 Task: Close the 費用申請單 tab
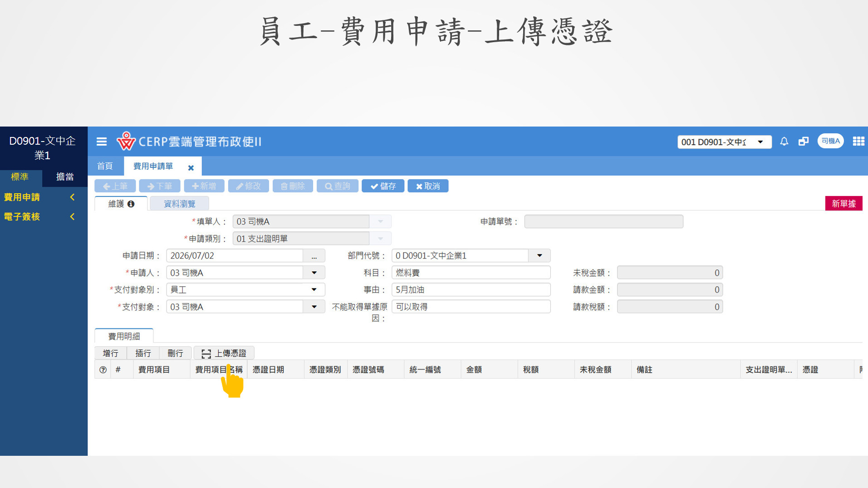tap(191, 168)
